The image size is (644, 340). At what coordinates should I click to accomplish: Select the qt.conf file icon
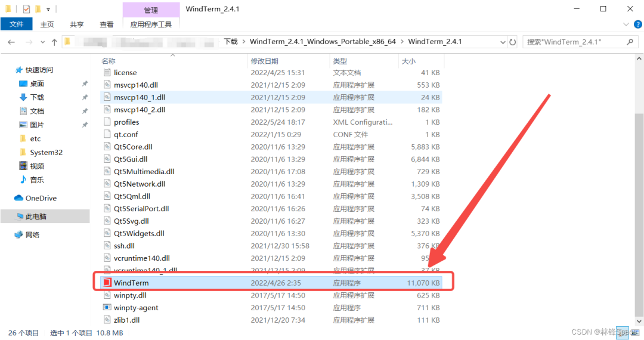click(107, 134)
